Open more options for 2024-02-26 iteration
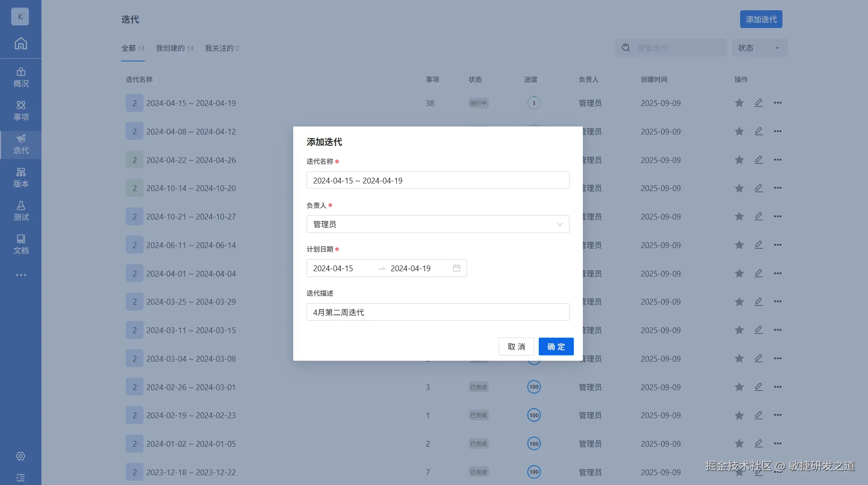The image size is (868, 485). 778,387
